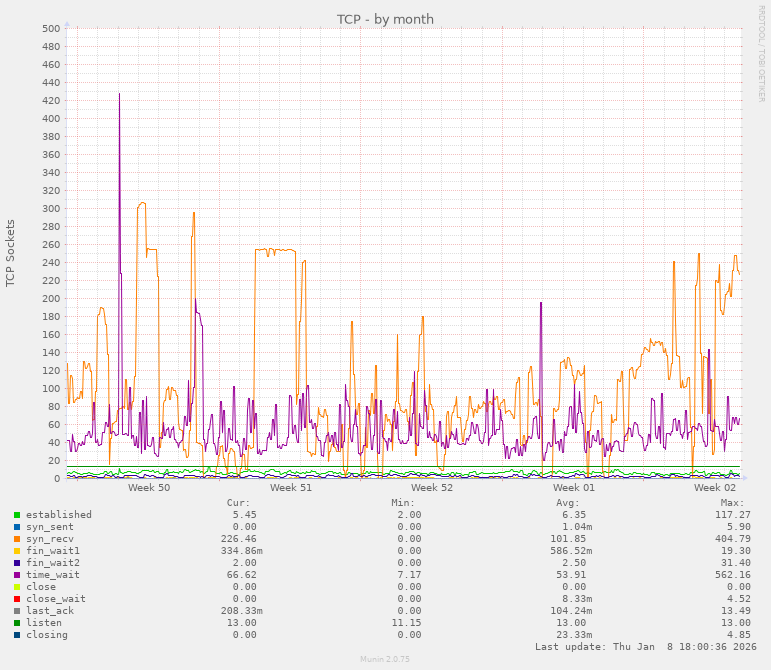Click the 'TCP - by month' graph title
The image size is (771, 670).
click(385, 19)
